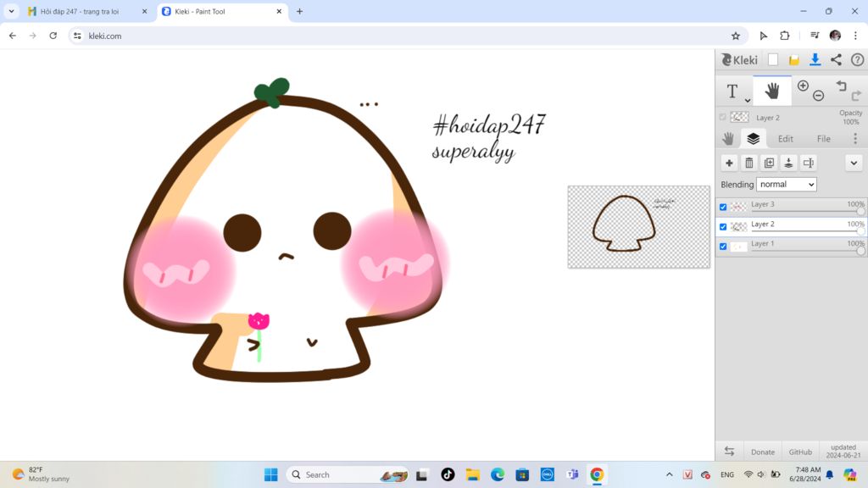The image size is (868, 488).
Task: Switch to the Layers tab
Action: (x=753, y=138)
